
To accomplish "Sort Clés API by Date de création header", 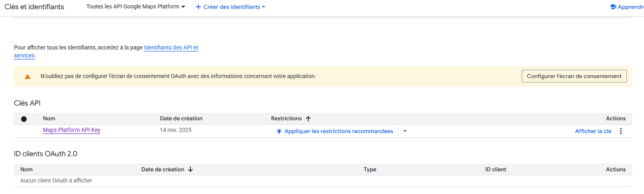I will pyautogui.click(x=181, y=118).
